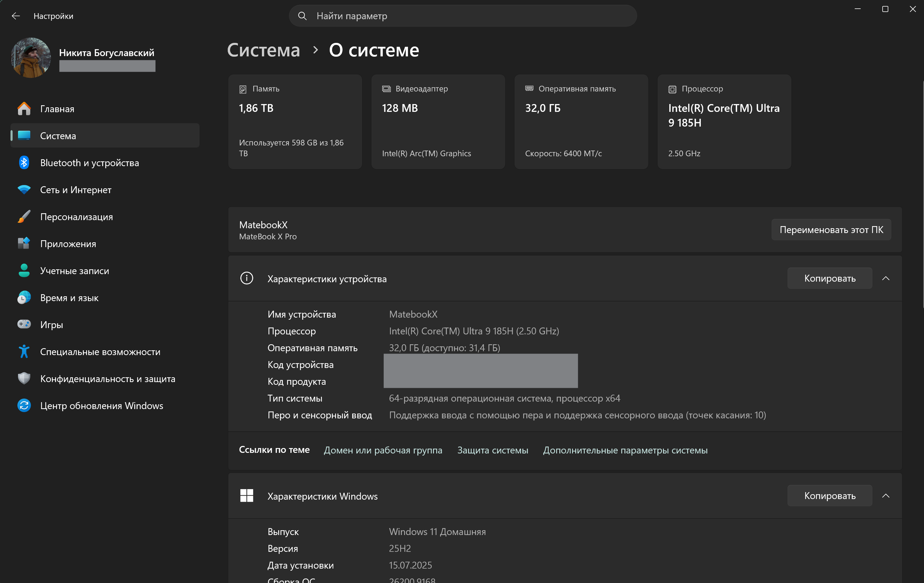Click the MateBook X Pro model text

coord(268,237)
